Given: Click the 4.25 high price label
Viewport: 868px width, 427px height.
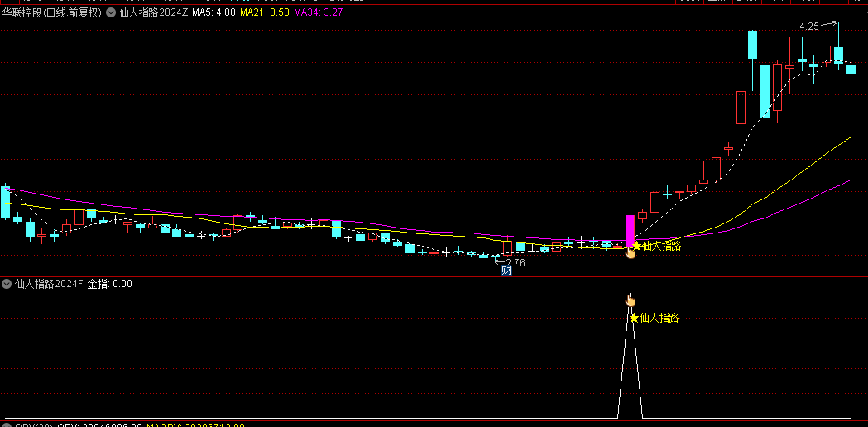Looking at the screenshot, I should tap(810, 26).
